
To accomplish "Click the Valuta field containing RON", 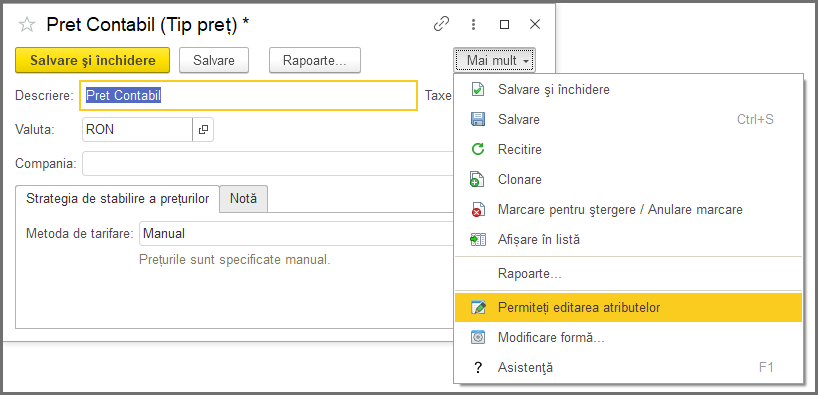I will (x=138, y=129).
